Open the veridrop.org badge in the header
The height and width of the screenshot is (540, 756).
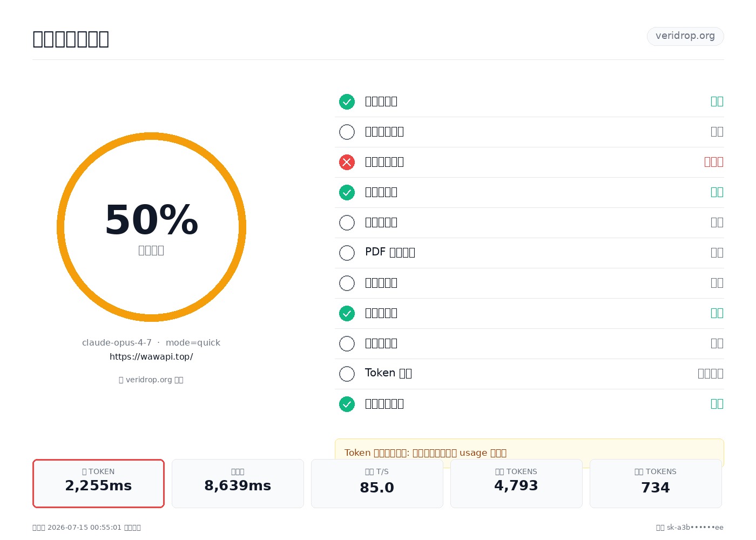pyautogui.click(x=685, y=36)
